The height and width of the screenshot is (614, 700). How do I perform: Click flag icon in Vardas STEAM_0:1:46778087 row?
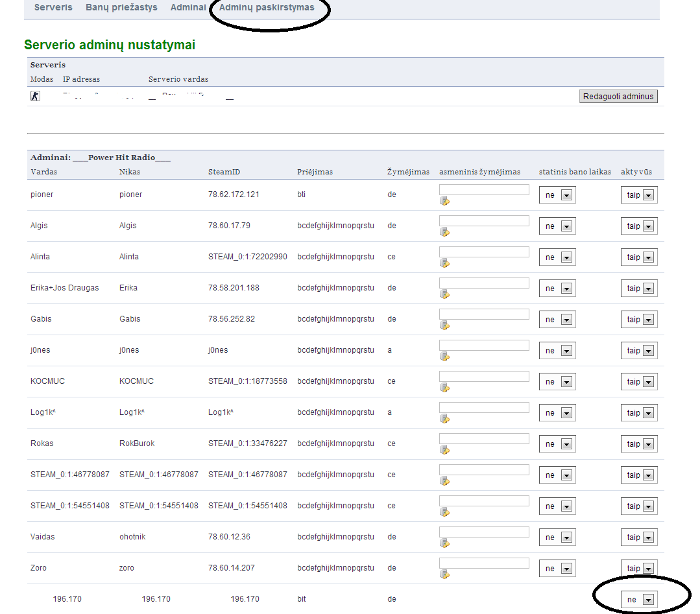point(444,481)
